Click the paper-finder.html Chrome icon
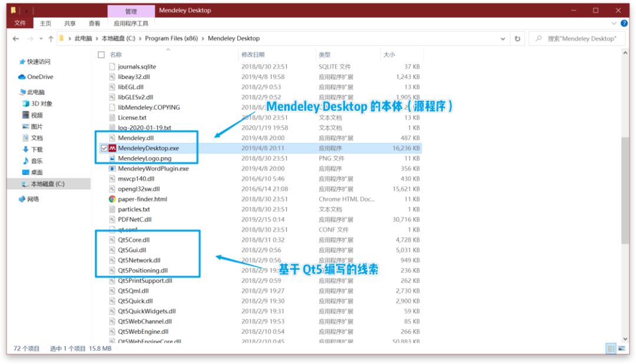Viewport: 636px width, 364px height. point(112,199)
